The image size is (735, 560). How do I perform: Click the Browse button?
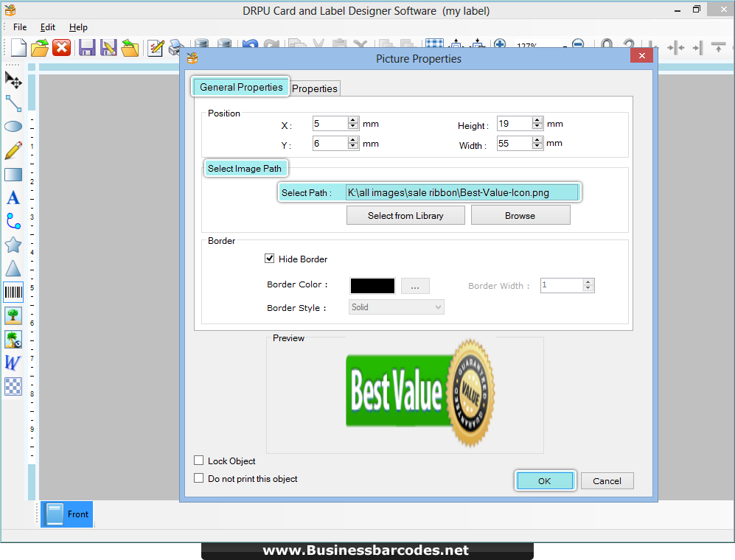point(520,216)
